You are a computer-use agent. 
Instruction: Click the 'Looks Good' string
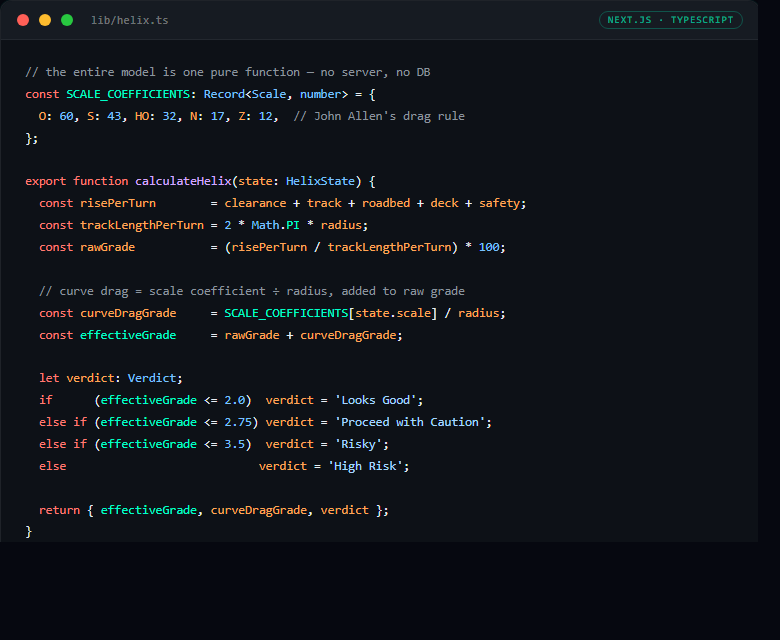(376, 400)
